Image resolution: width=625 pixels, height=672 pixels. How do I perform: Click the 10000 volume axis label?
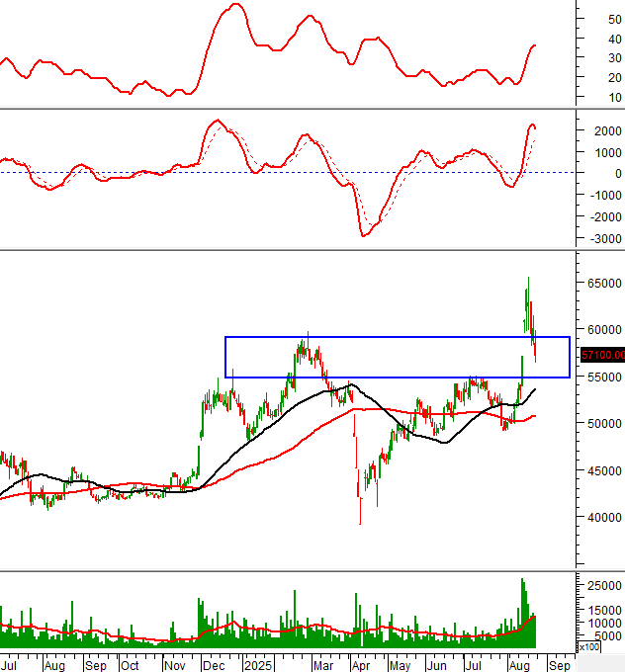pyautogui.click(x=604, y=624)
